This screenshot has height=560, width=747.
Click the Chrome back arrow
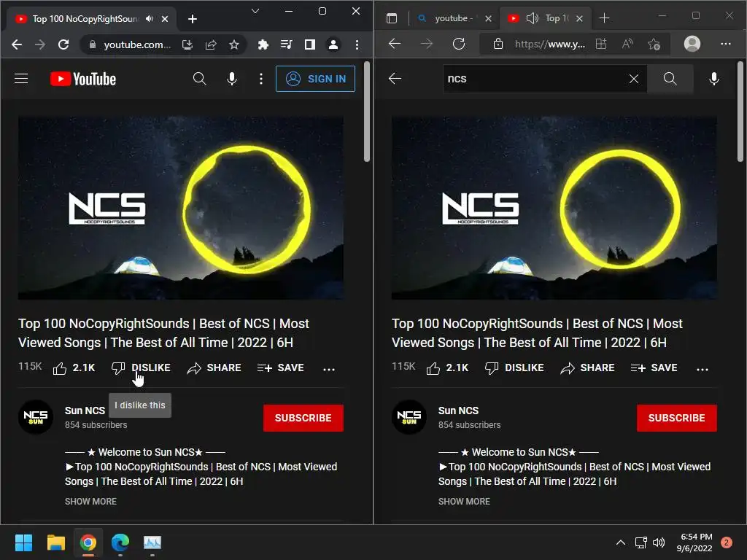pyautogui.click(x=17, y=44)
